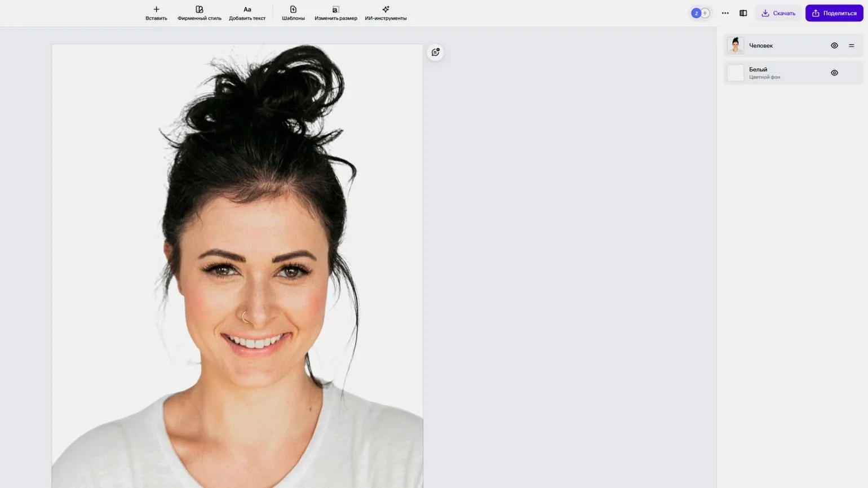Open the Шаблоны templates tool
868x488 pixels.
pos(293,13)
